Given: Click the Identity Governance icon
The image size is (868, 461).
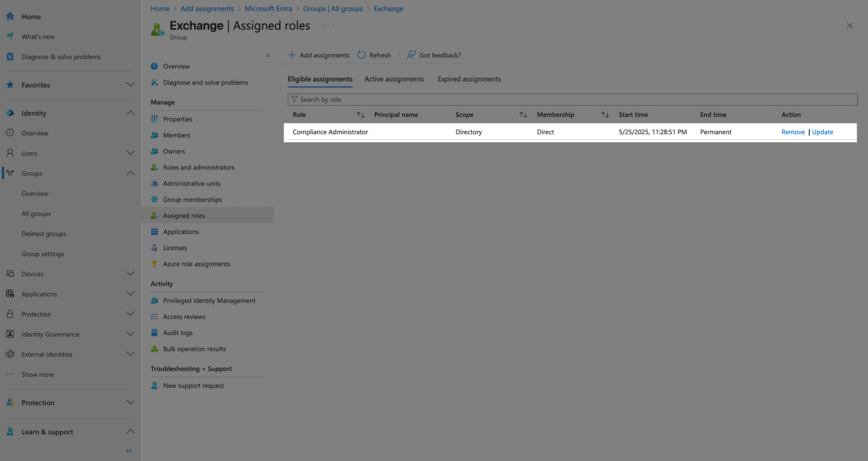Looking at the screenshot, I should (10, 334).
